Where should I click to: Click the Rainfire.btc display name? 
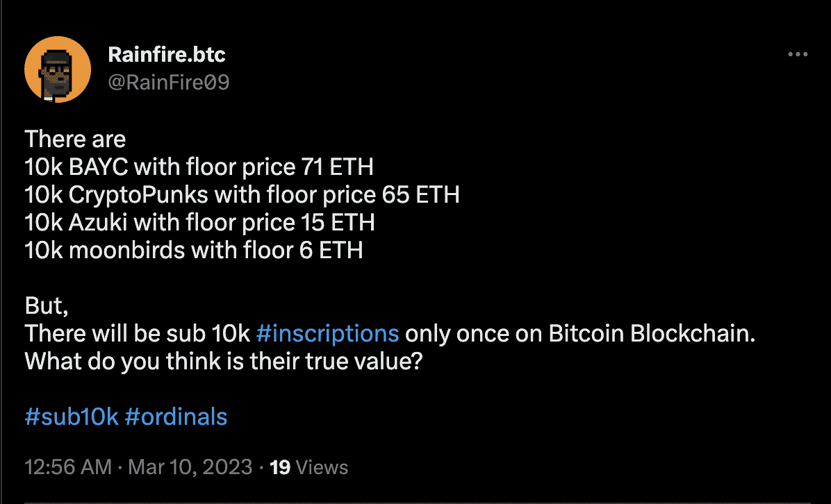pyautogui.click(x=167, y=54)
